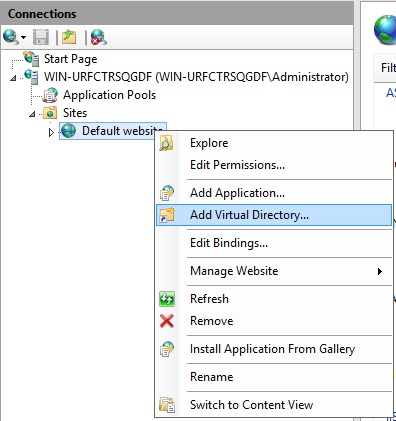Image resolution: width=396 pixels, height=421 pixels.
Task: Click the Save toolbar icon
Action: (x=41, y=37)
